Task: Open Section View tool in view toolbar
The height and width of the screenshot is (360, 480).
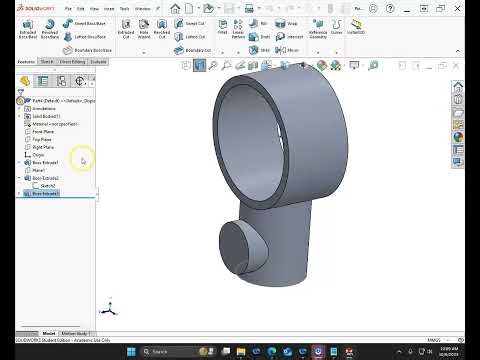Action: click(253, 66)
